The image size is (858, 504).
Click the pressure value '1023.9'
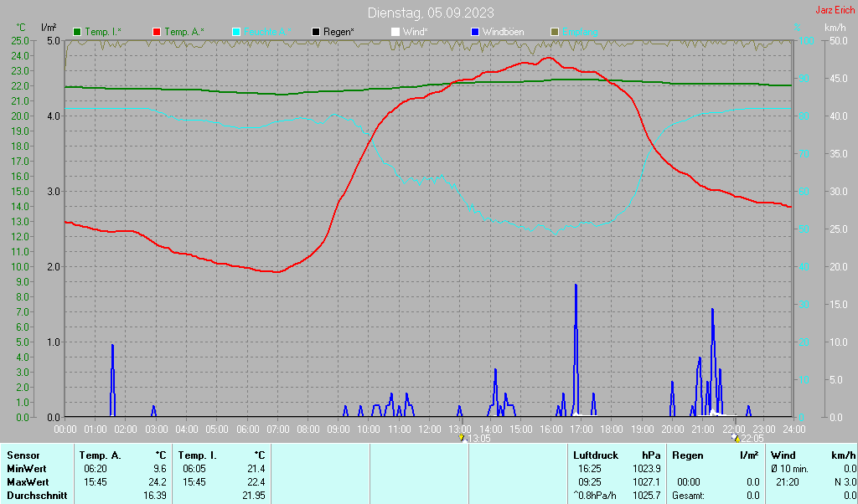[647, 469]
